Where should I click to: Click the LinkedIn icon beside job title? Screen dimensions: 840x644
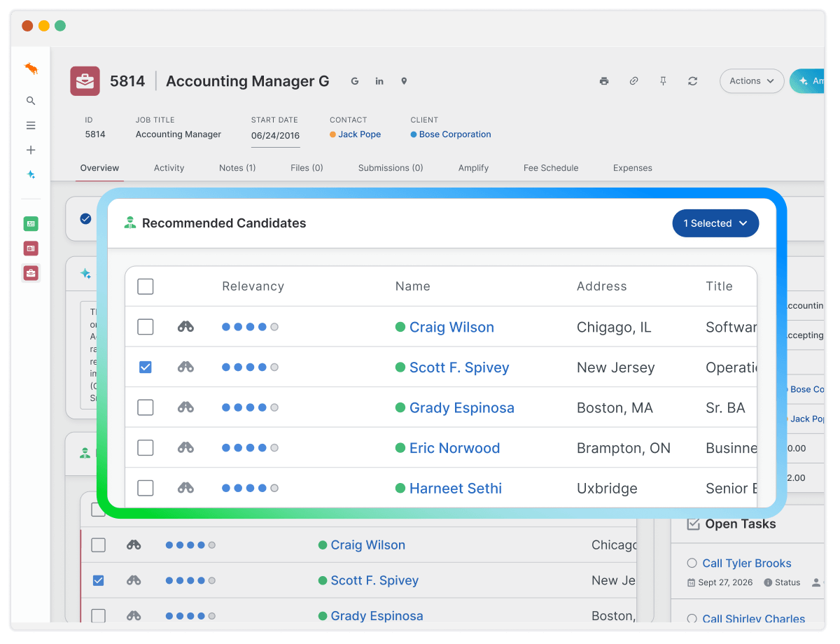(x=379, y=81)
